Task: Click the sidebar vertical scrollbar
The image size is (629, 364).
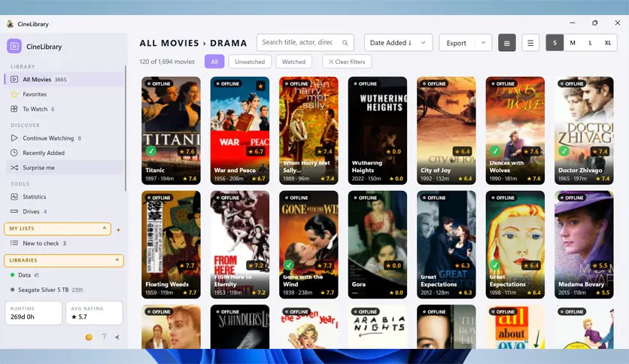Action: (x=126, y=129)
